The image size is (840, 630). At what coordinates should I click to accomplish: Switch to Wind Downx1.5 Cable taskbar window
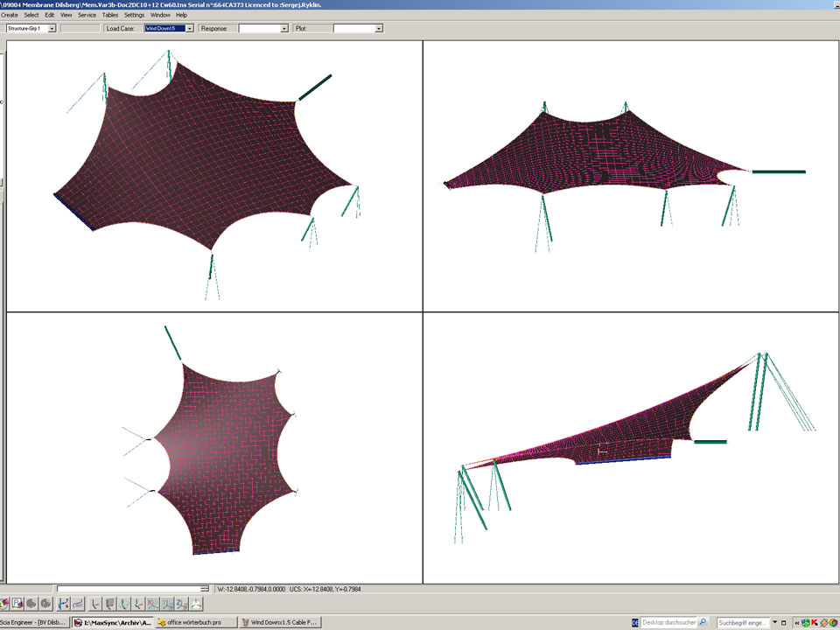(x=280, y=623)
